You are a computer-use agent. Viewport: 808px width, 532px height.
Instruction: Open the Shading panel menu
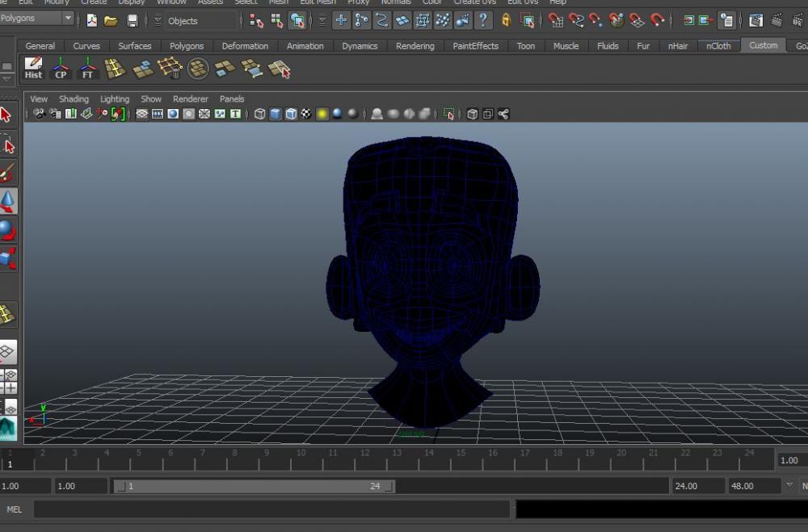pyautogui.click(x=74, y=99)
